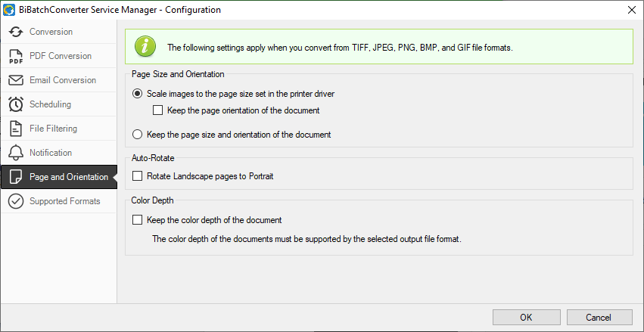
Task: Click the Conversion sync arrows icon
Action: [16, 32]
